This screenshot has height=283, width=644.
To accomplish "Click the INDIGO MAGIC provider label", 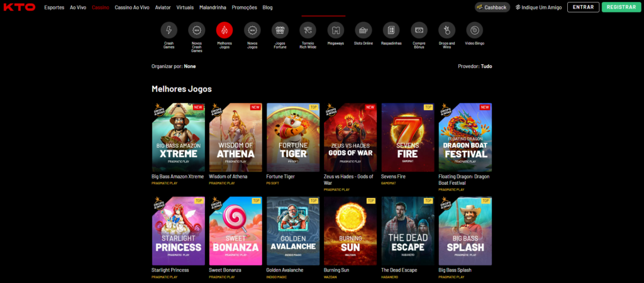I will [277, 277].
